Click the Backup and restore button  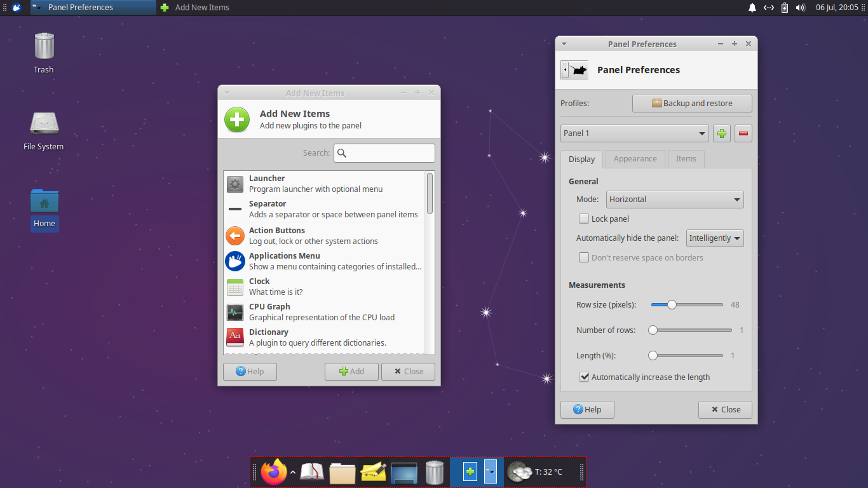point(692,103)
